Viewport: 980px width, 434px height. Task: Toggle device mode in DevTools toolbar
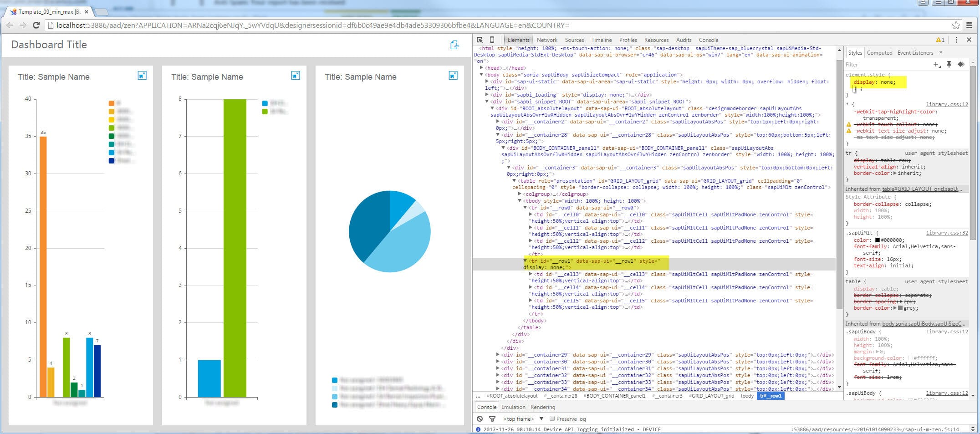click(x=492, y=40)
